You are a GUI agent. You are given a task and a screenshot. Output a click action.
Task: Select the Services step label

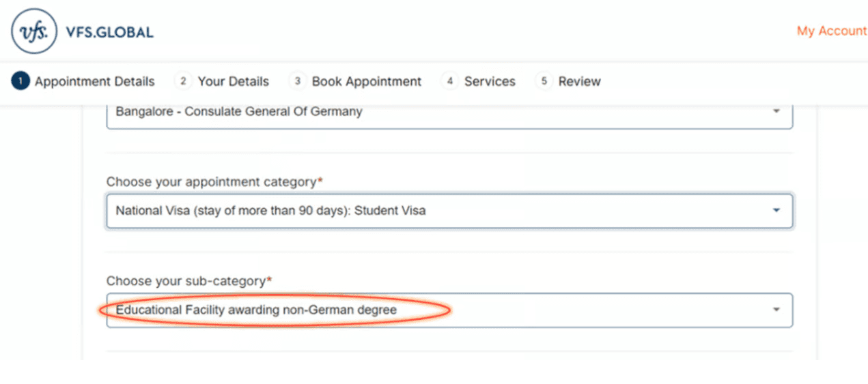tap(490, 82)
